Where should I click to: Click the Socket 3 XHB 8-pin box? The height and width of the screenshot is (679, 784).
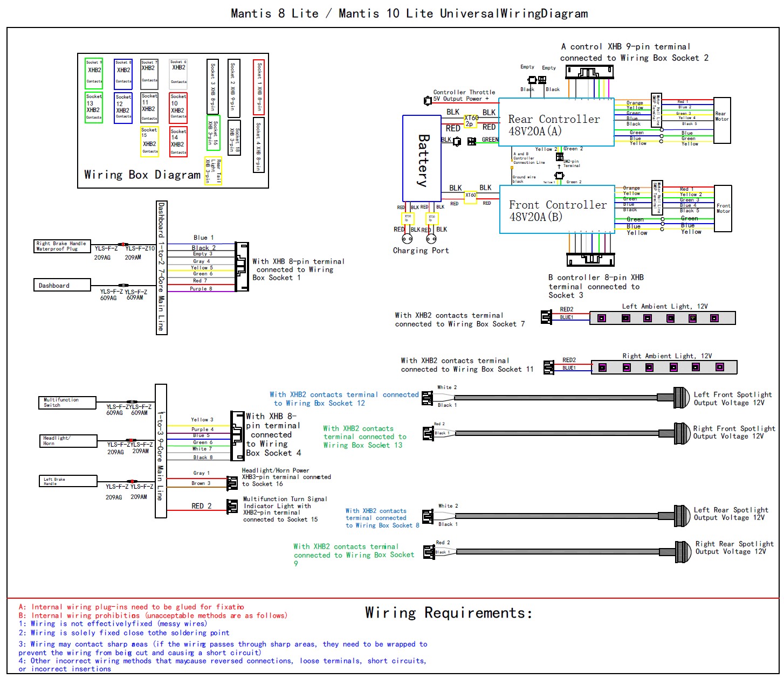213,87
